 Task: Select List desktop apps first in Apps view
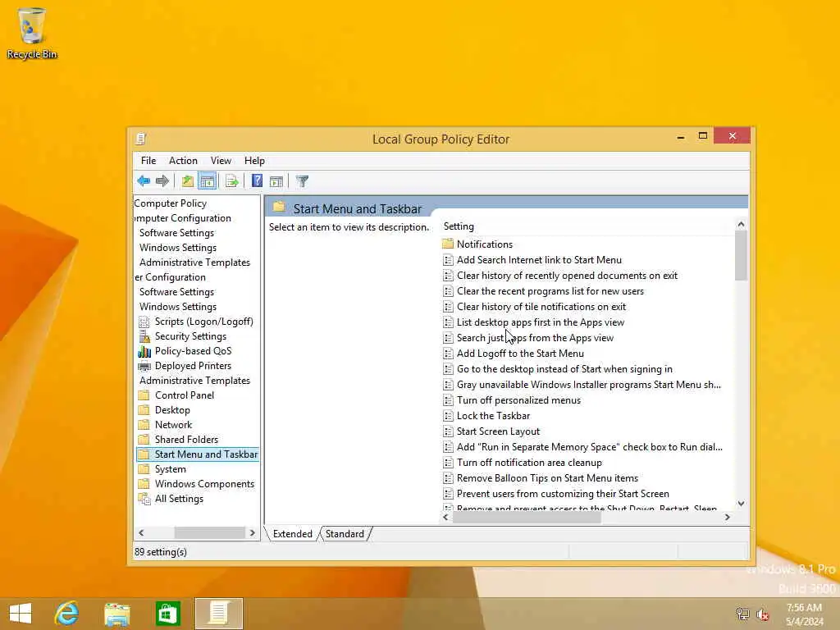click(540, 322)
